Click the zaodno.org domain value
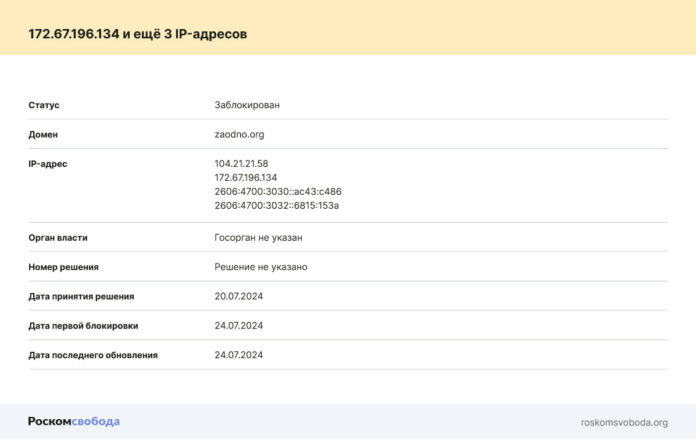 click(x=239, y=134)
